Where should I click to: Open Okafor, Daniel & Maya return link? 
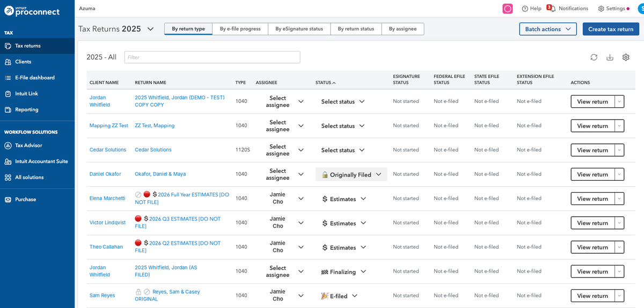coord(160,174)
